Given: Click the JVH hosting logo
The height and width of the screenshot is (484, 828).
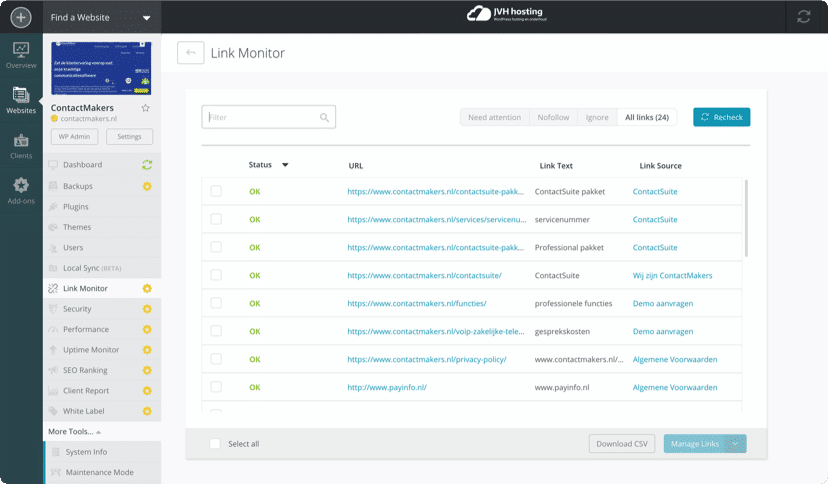Looking at the screenshot, I should pyautogui.click(x=506, y=14).
